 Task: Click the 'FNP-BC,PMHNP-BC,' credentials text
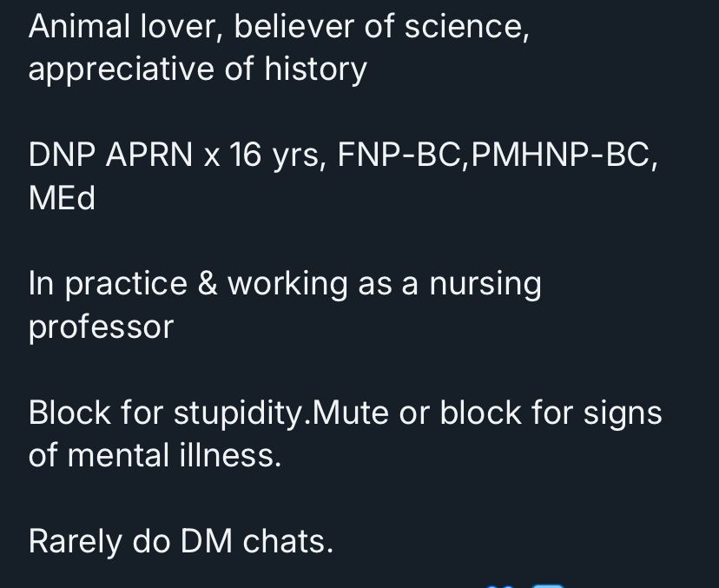pos(498,155)
